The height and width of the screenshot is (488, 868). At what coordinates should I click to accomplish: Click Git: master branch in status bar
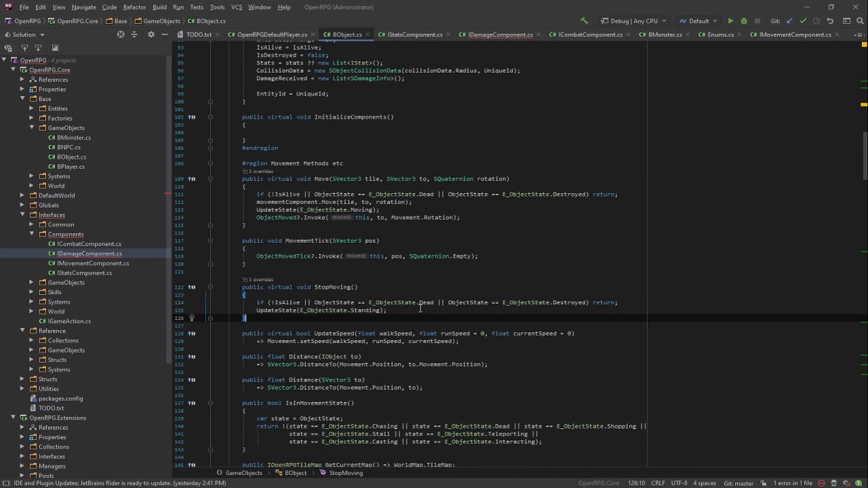click(x=738, y=483)
